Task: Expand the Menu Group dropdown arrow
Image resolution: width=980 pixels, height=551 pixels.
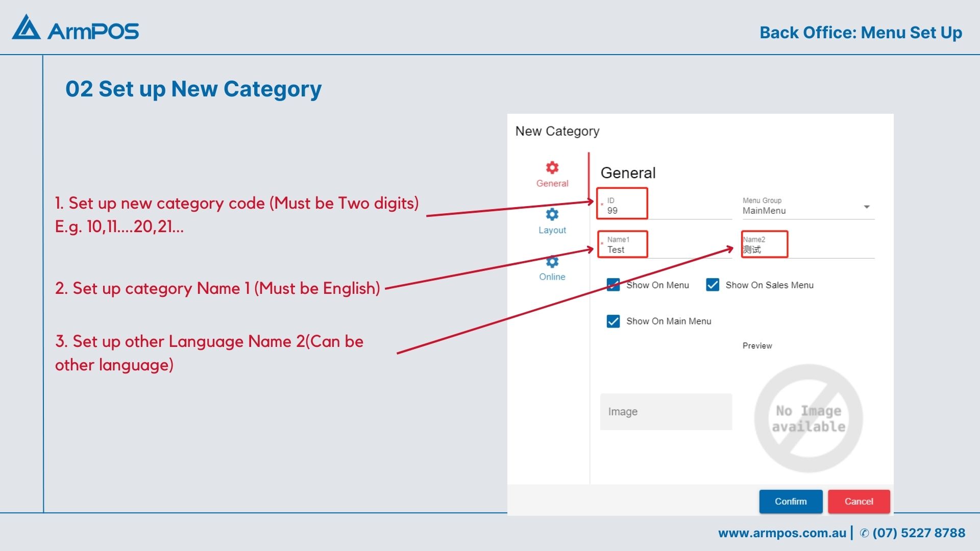Action: (x=866, y=207)
